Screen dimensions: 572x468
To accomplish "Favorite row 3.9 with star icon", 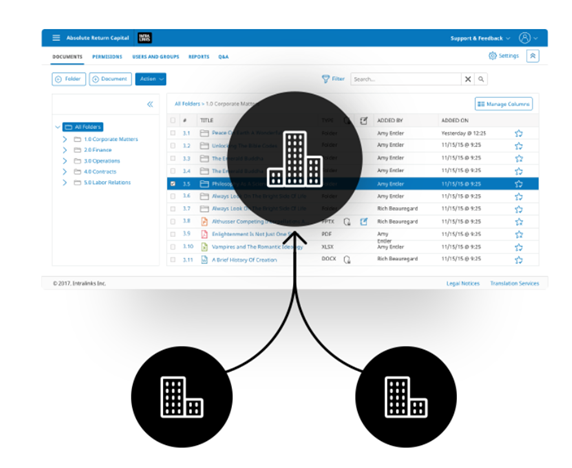I will coord(518,235).
